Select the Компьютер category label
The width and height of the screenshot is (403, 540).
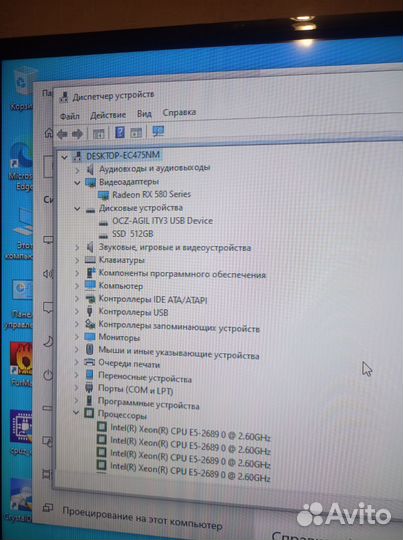[121, 286]
